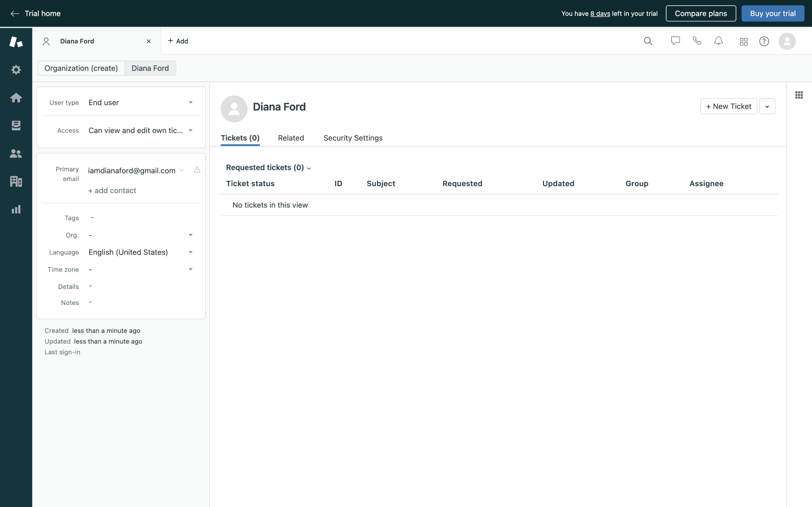Viewport: 812px width, 507px height.
Task: Open notifications bell icon
Action: (x=718, y=41)
